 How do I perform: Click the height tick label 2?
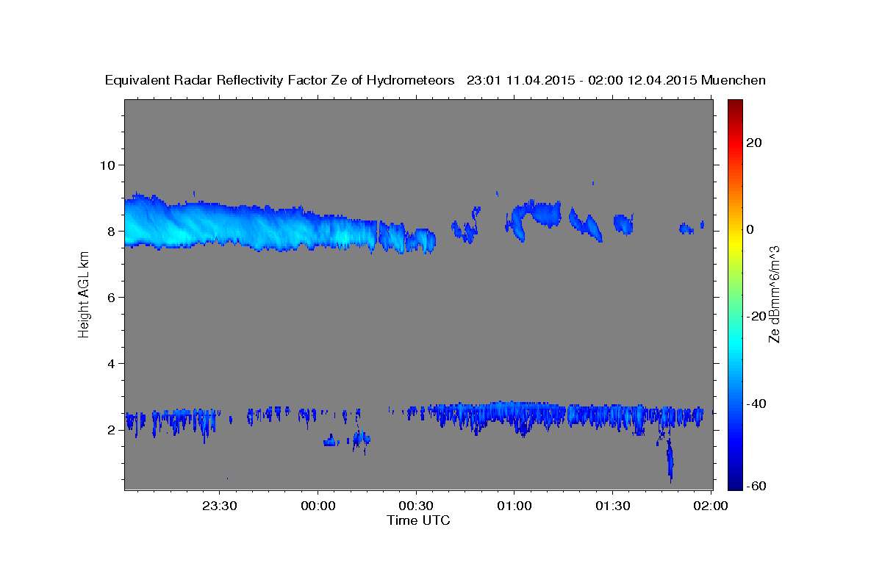coord(111,430)
